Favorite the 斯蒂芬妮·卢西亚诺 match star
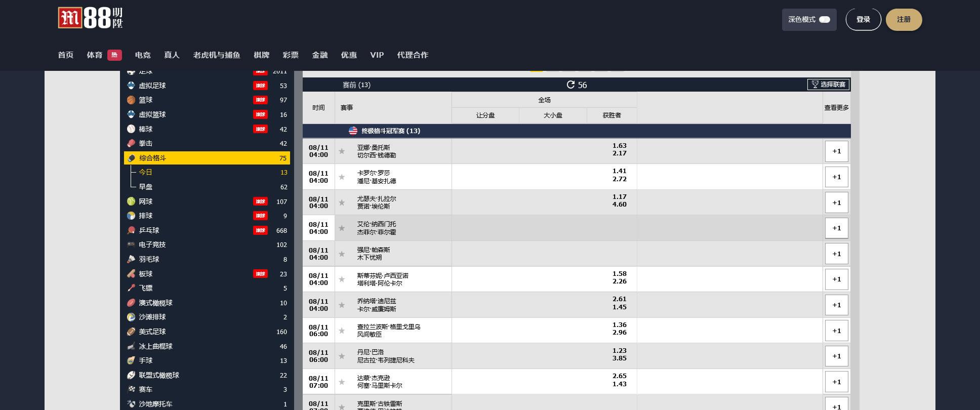 342,279
